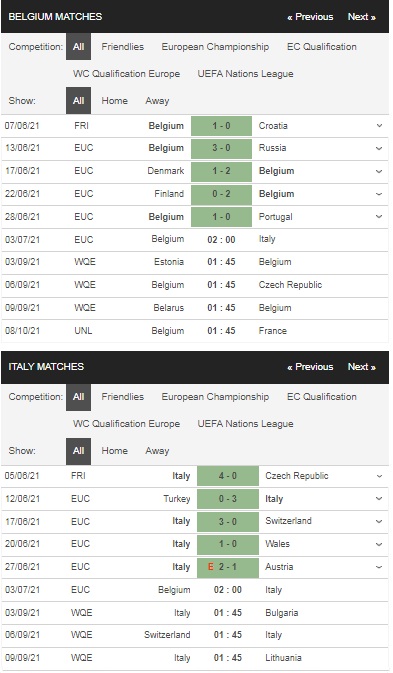
Task: Select European Championship filter for Belgium
Action: pyautogui.click(x=215, y=46)
